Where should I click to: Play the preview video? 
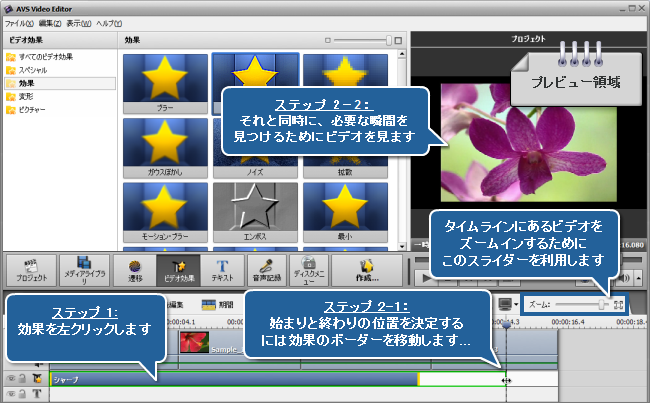425,278
